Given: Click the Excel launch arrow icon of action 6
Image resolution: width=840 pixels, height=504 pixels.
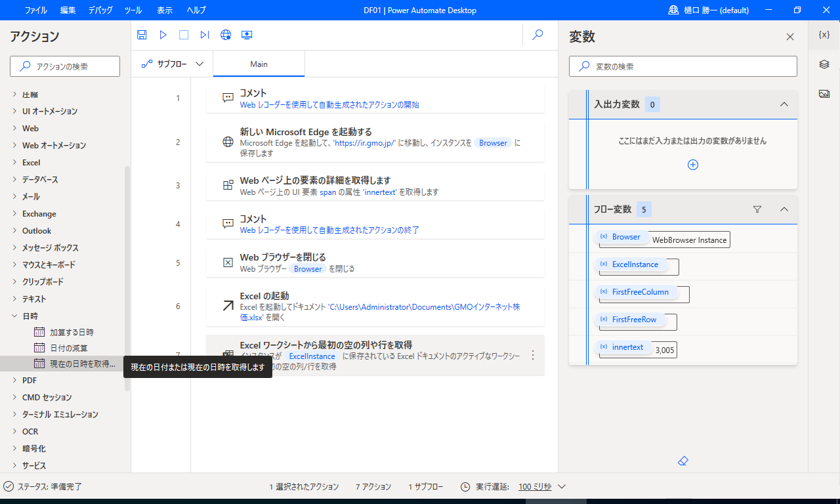Looking at the screenshot, I should click(x=228, y=306).
